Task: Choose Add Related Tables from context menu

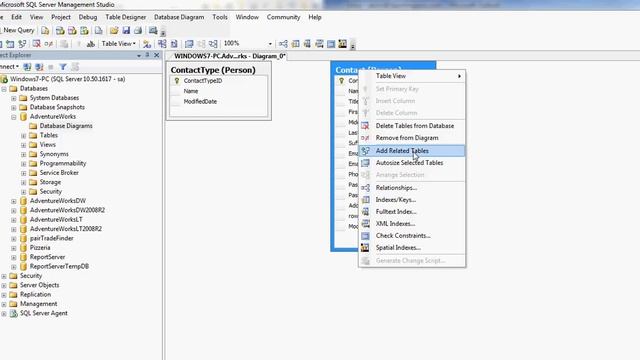Action: tap(412, 151)
